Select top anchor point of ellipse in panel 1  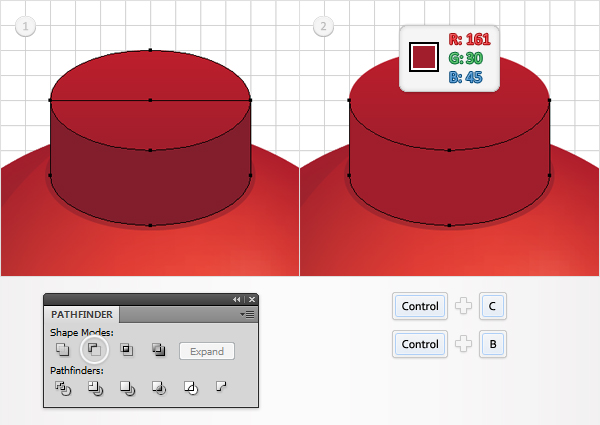[150, 50]
